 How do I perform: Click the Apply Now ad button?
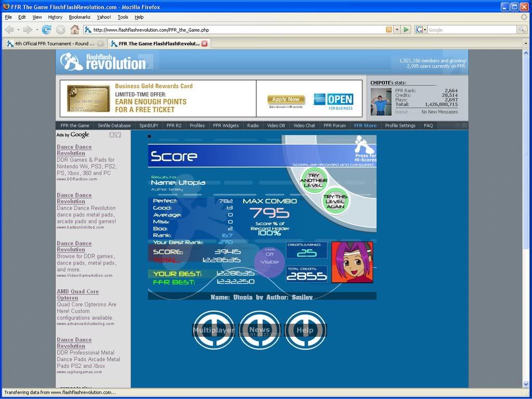click(286, 99)
